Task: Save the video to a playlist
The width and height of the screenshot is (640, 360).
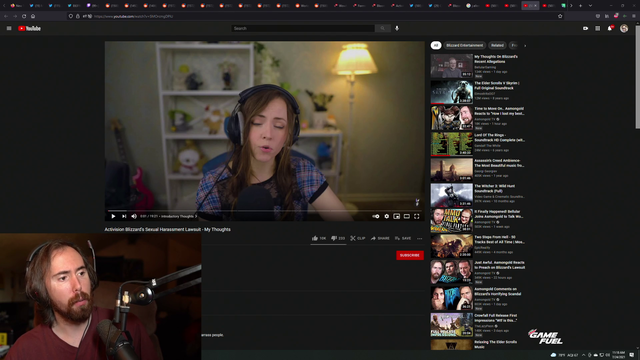Action: pyautogui.click(x=403, y=238)
